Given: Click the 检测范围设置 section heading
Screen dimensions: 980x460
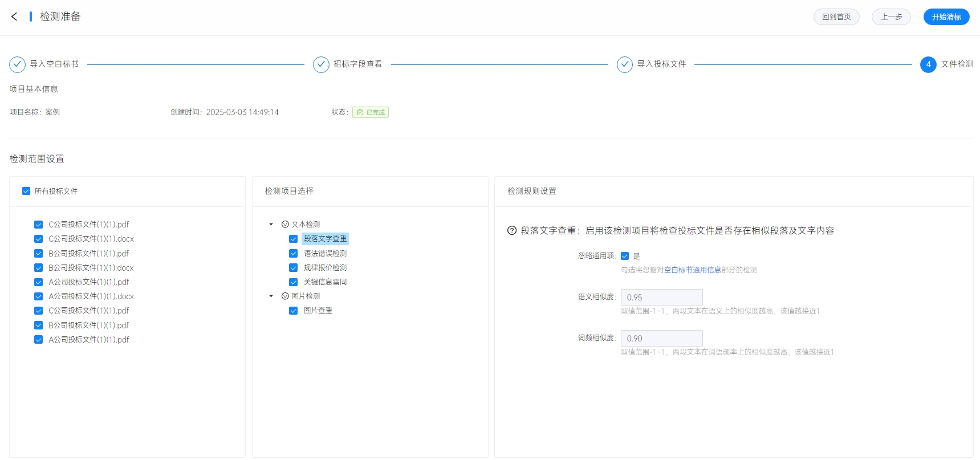Looking at the screenshot, I should [x=36, y=159].
